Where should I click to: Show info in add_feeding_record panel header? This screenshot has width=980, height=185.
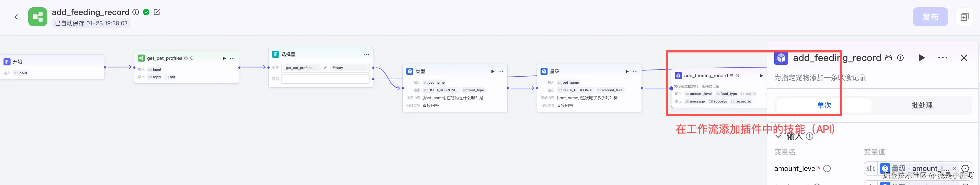[x=900, y=58]
